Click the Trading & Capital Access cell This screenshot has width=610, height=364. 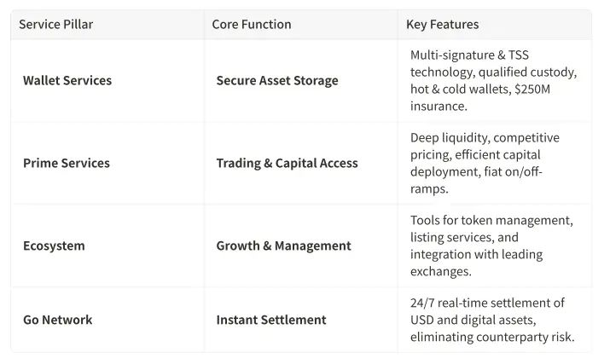pyautogui.click(x=287, y=163)
